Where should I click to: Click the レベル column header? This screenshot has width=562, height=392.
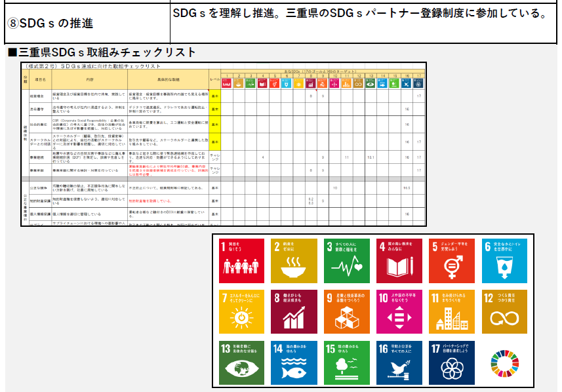[214, 79]
